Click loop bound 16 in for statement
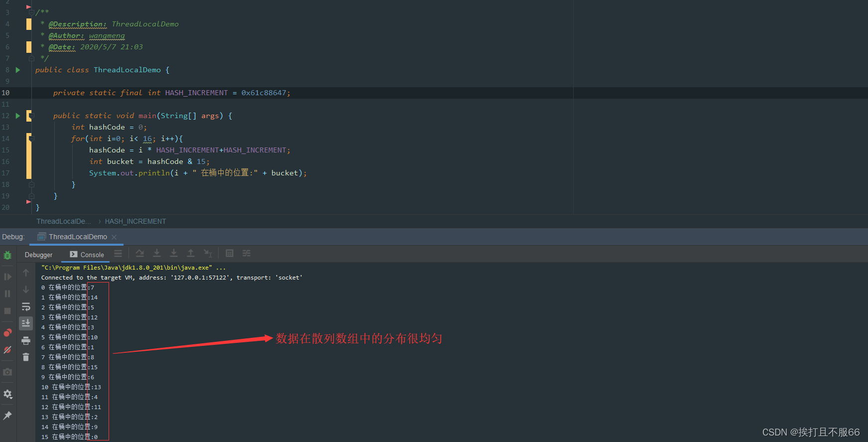 [147, 139]
